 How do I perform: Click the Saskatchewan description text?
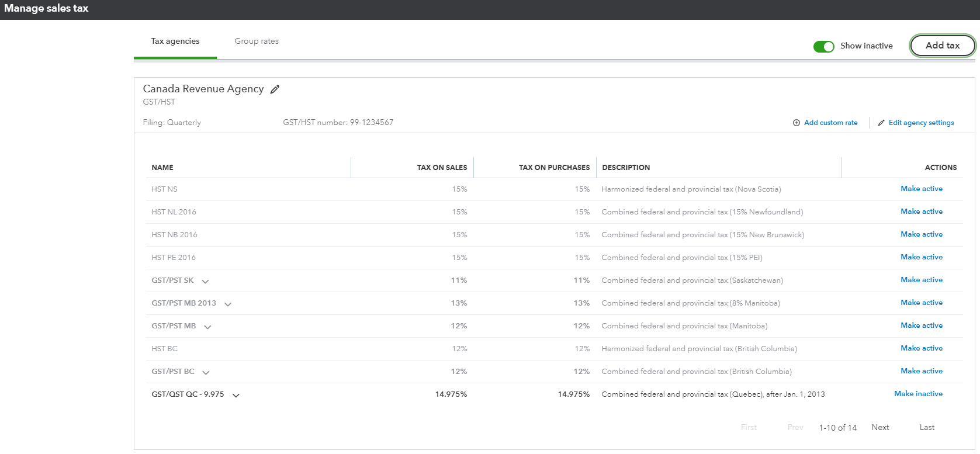tap(692, 280)
